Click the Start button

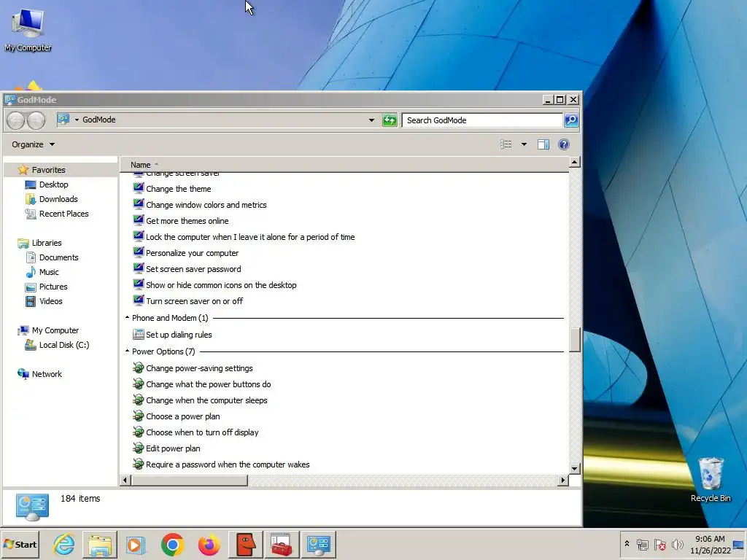tap(20, 544)
